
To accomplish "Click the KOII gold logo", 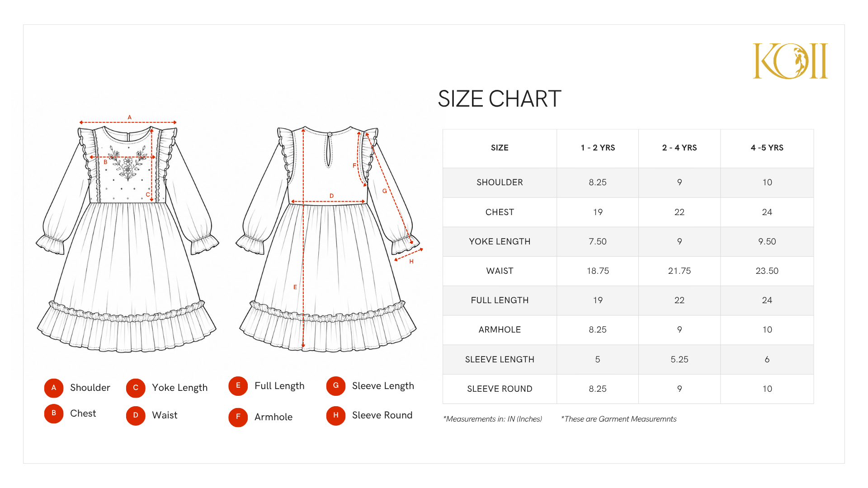I will (x=790, y=61).
